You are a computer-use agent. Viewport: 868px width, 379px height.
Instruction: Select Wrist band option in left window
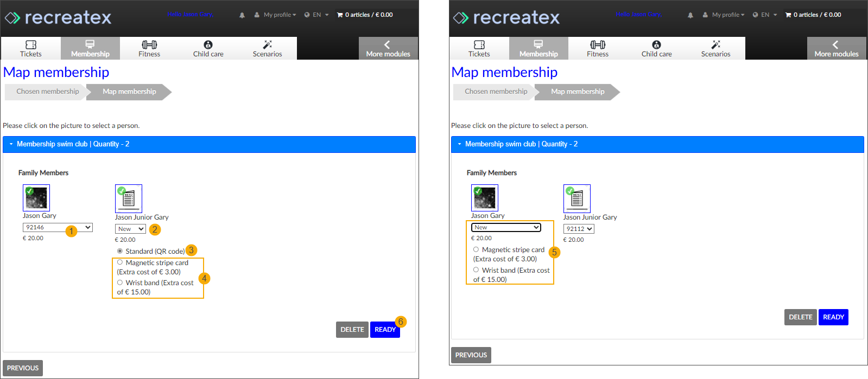coord(120,282)
